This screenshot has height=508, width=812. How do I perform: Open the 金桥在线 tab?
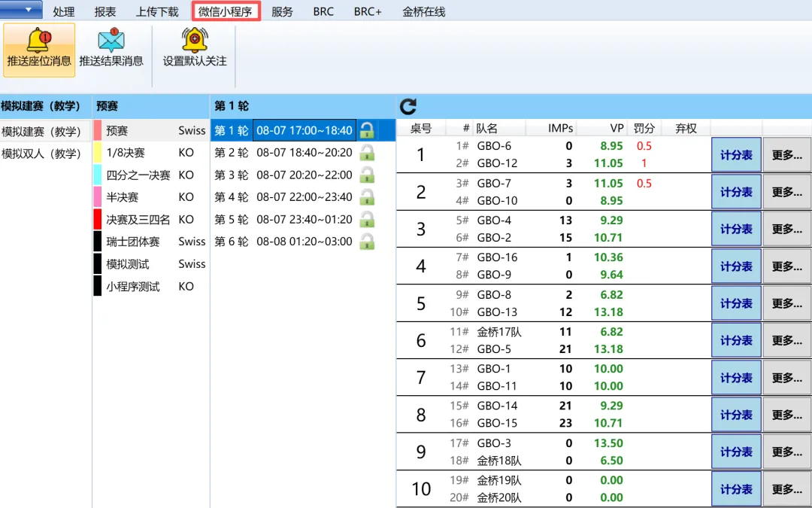(x=423, y=11)
